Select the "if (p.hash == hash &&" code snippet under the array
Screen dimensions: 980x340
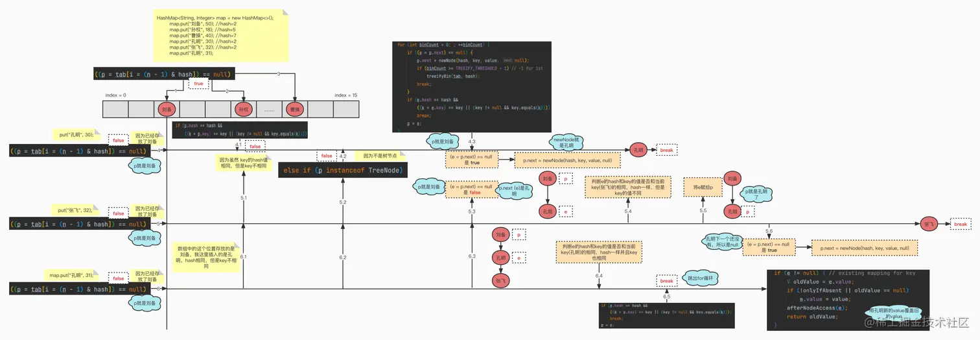tap(239, 130)
